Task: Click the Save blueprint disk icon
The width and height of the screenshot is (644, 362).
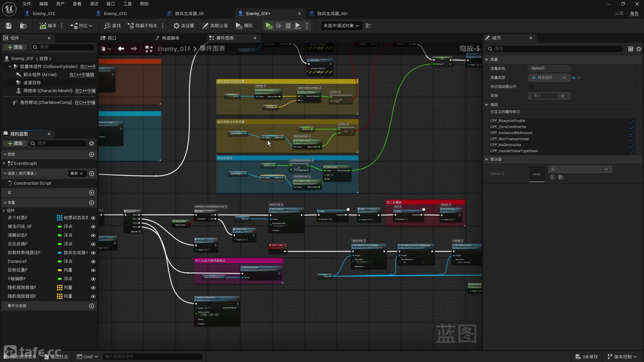Action: click(x=9, y=26)
